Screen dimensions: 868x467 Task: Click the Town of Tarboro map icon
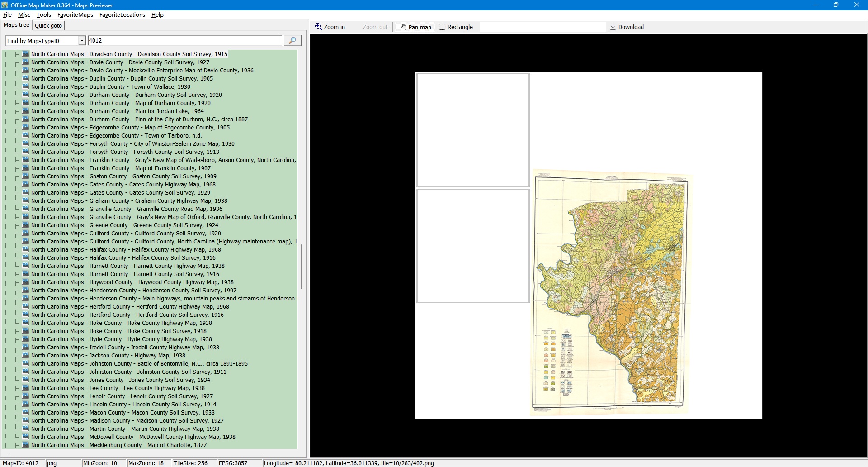pyautogui.click(x=25, y=136)
